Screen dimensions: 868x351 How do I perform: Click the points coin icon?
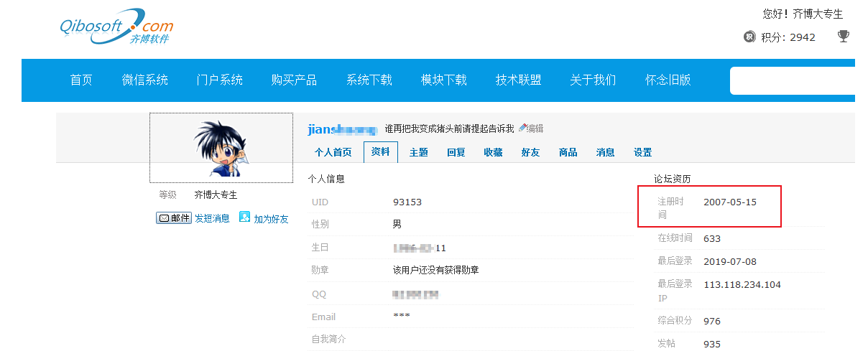click(749, 37)
